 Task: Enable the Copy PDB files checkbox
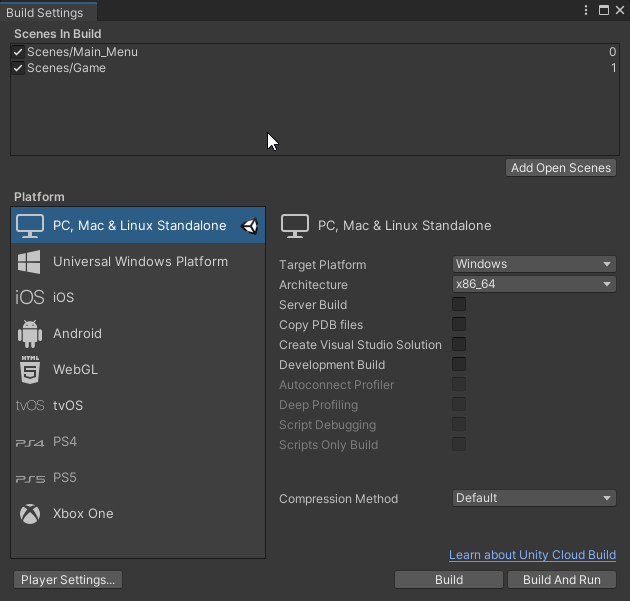(459, 324)
